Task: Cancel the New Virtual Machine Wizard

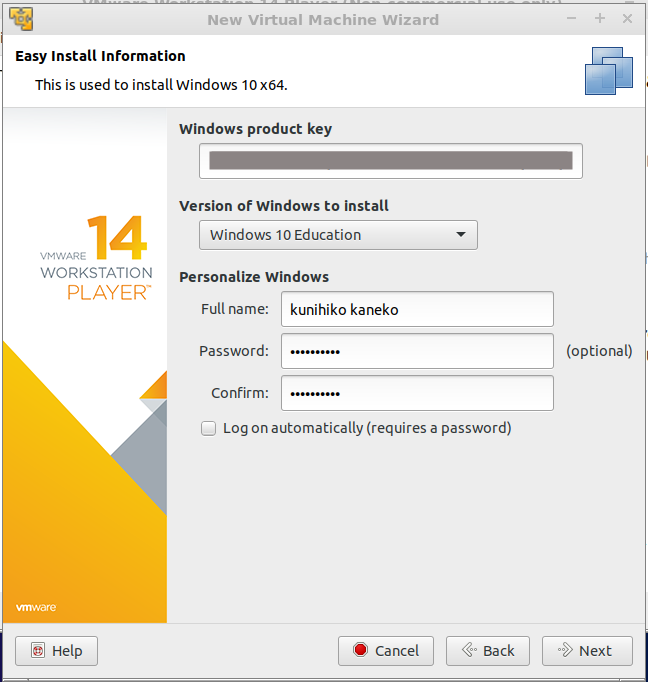Action: point(386,651)
